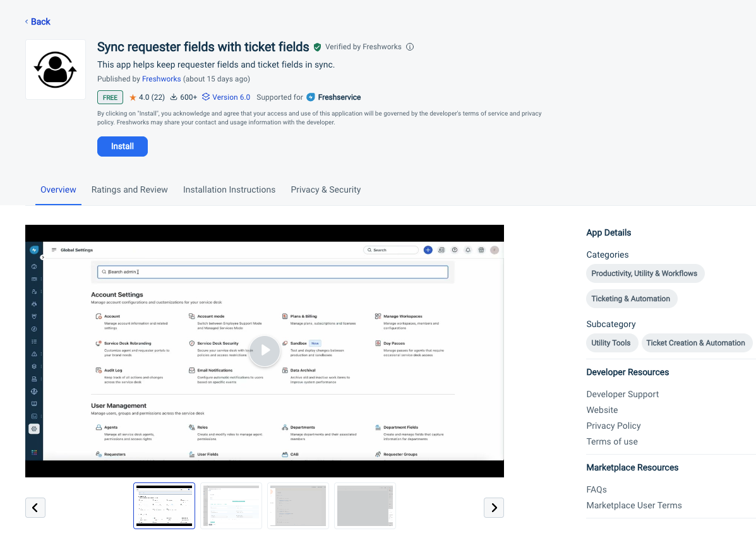Install the app with Install button
Screen dimensions: 756x538
pyautogui.click(x=123, y=146)
